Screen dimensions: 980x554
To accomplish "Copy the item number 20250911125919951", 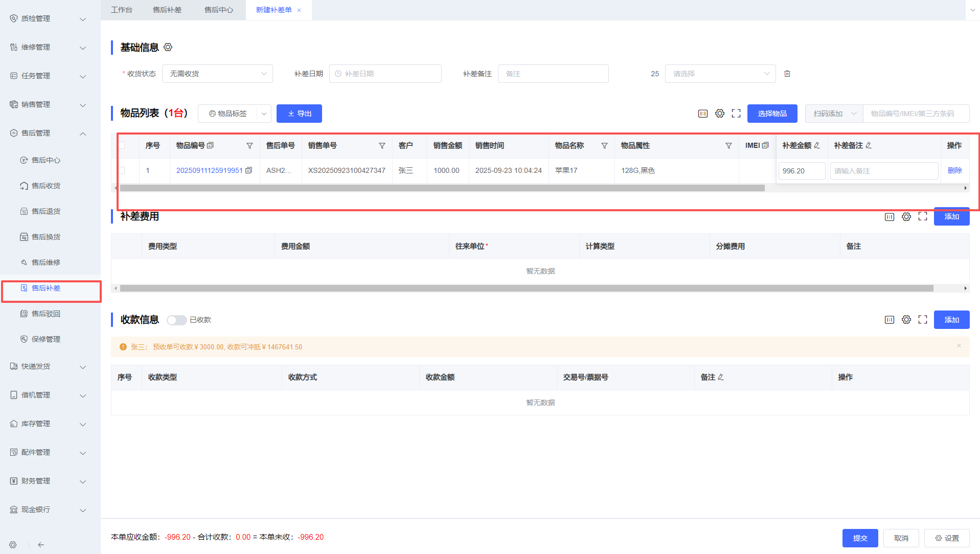I will click(249, 170).
